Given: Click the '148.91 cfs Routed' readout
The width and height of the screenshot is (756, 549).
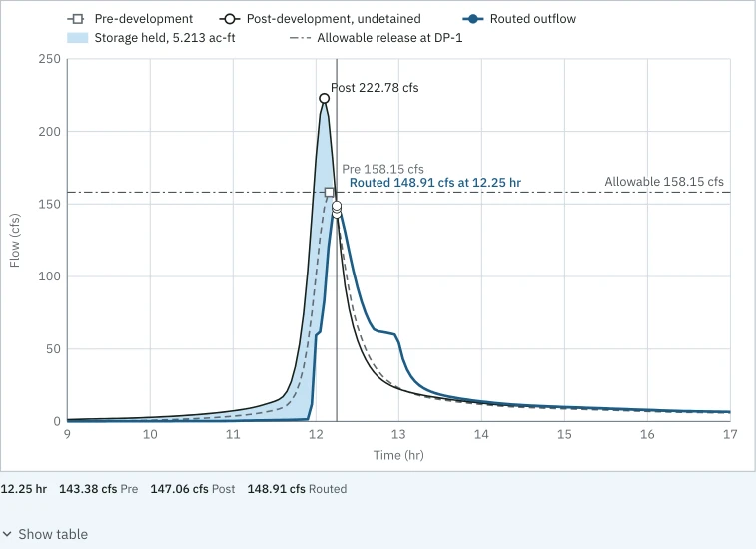Looking at the screenshot, I should click(297, 489).
